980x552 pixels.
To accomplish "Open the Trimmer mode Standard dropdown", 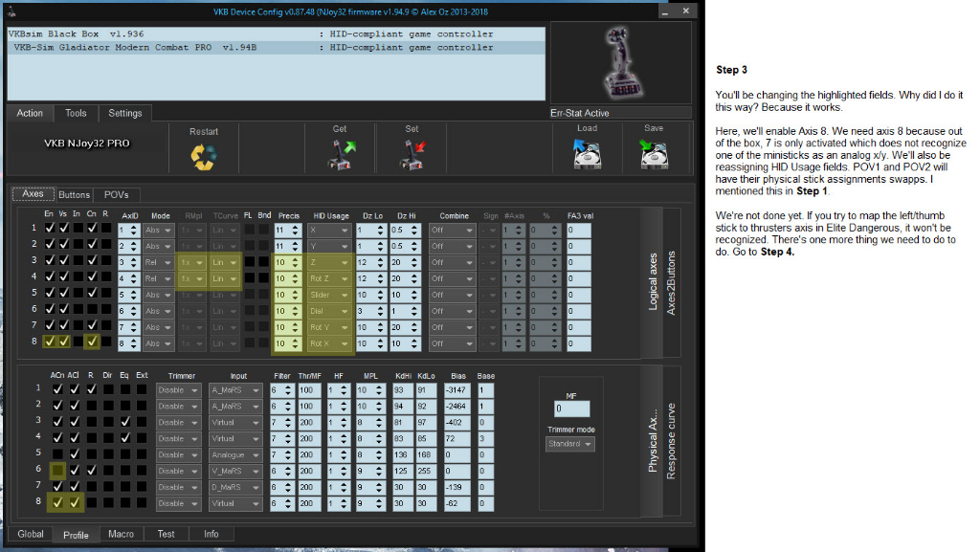I will (x=570, y=444).
